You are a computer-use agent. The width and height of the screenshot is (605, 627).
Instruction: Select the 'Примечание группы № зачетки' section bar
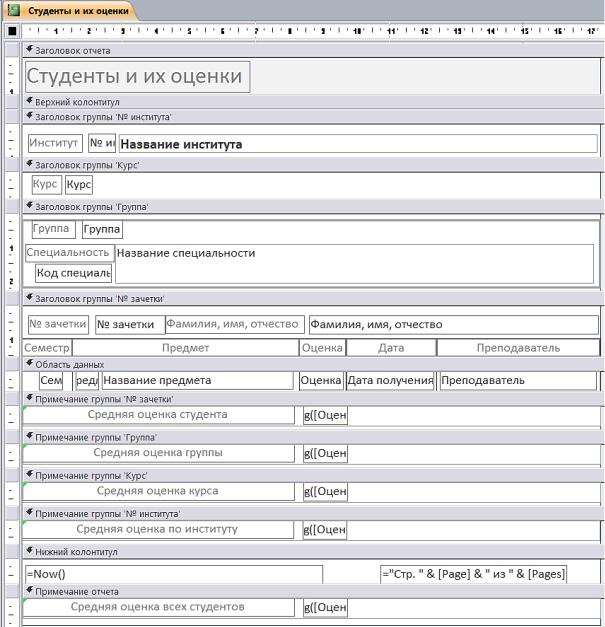coord(313,399)
